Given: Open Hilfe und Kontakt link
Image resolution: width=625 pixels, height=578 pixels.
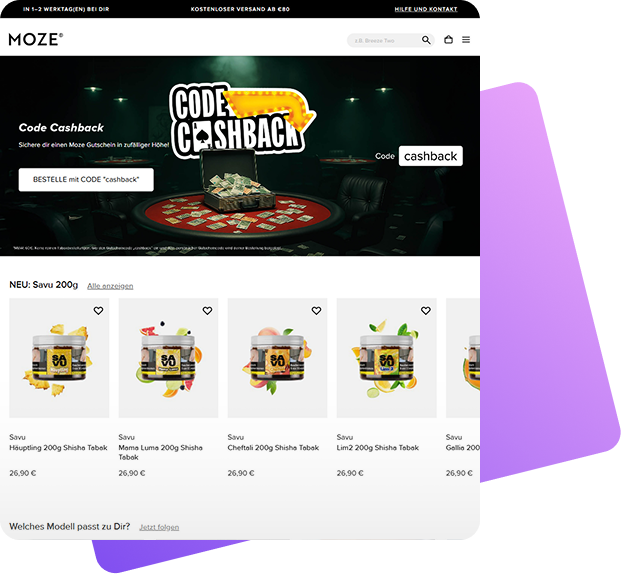Looking at the screenshot, I should 426,9.
